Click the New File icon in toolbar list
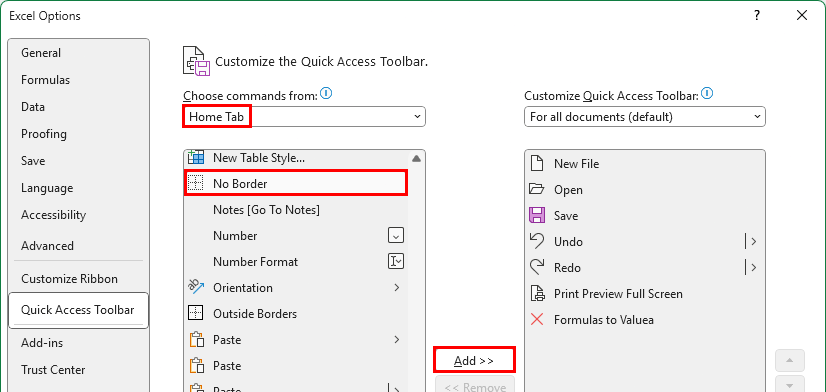 537,163
